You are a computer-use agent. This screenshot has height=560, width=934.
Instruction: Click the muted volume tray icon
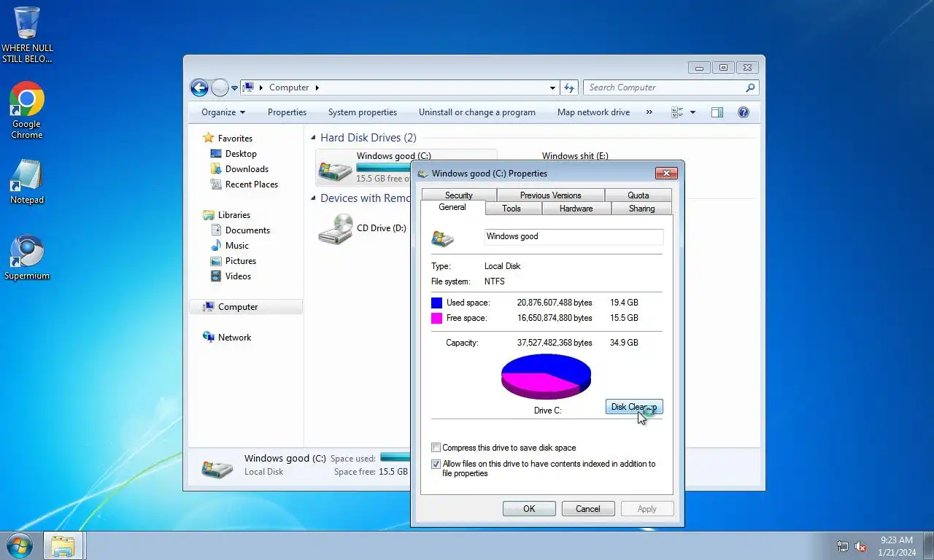click(861, 546)
